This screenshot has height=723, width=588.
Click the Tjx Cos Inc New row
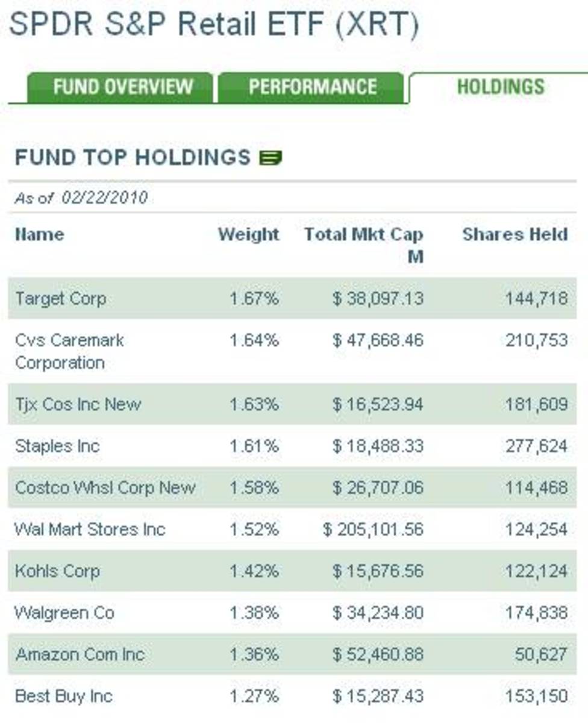point(78,404)
